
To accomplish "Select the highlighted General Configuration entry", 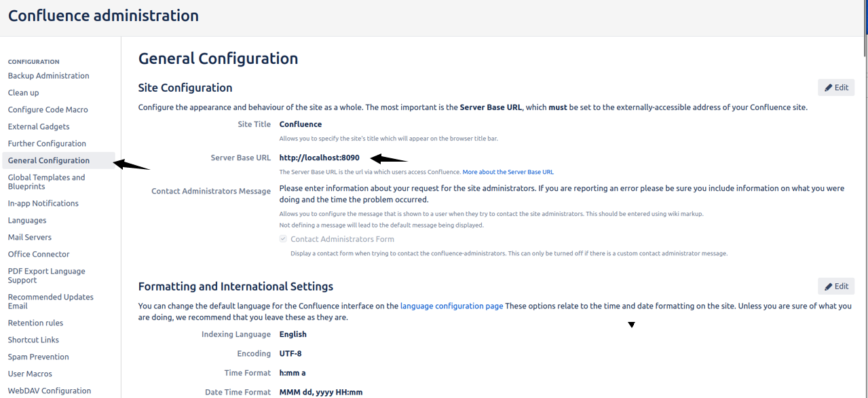I will pos(48,160).
